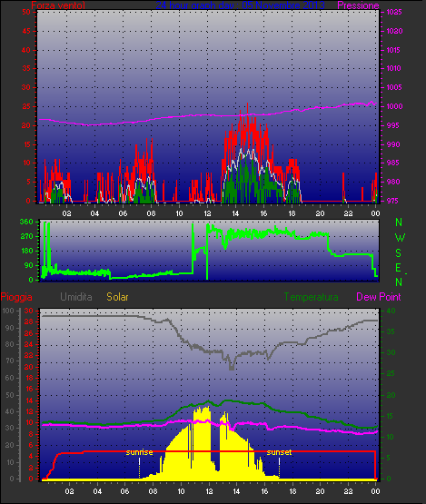The width and height of the screenshot is (426, 504).
Task: Click the 24 hour graph day title
Action: tap(240, 5)
